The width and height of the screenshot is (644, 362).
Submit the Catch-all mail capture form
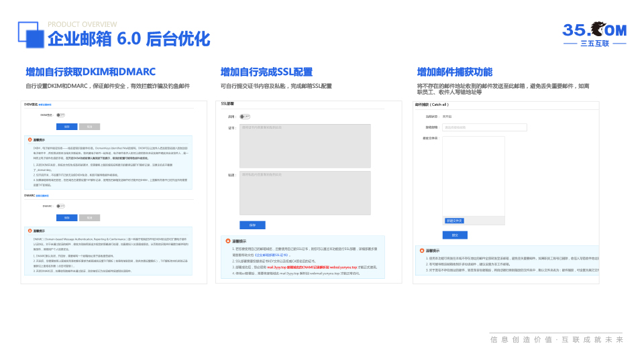455,235
